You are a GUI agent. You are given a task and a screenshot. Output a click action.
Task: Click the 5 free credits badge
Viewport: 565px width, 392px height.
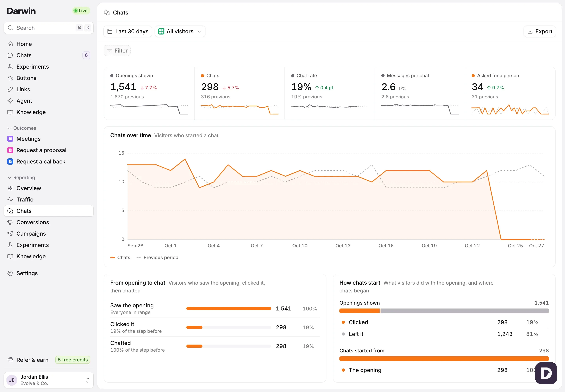coord(73,360)
